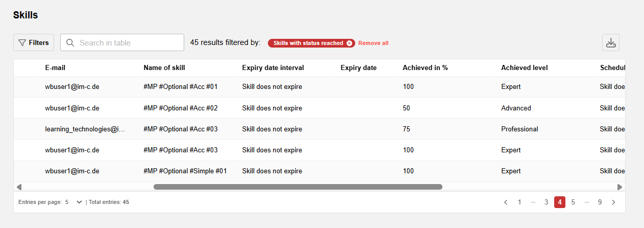
Task: Click the E-mail column header
Action: 55,68
